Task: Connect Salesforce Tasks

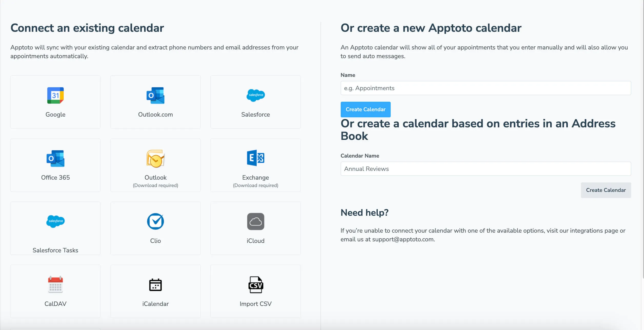Action: tap(55, 228)
